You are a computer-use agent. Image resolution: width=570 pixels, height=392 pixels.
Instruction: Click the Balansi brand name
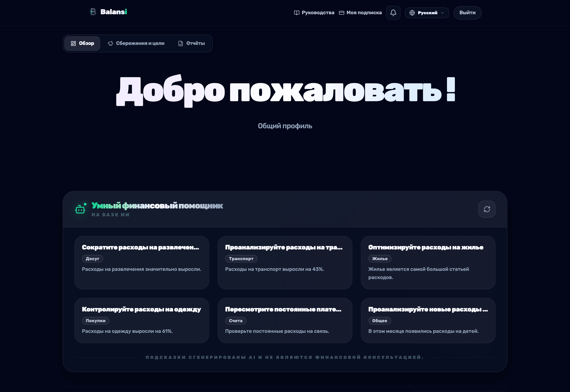(114, 12)
